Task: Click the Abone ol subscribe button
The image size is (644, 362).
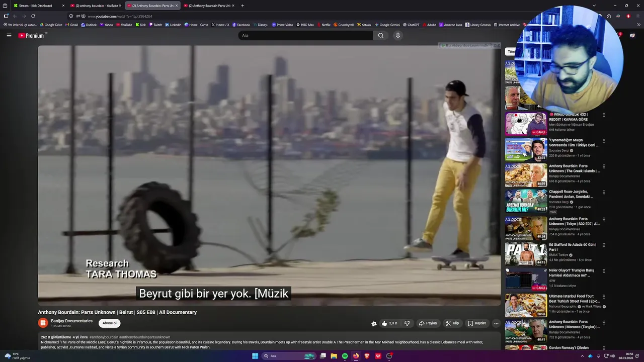Action: (110, 323)
